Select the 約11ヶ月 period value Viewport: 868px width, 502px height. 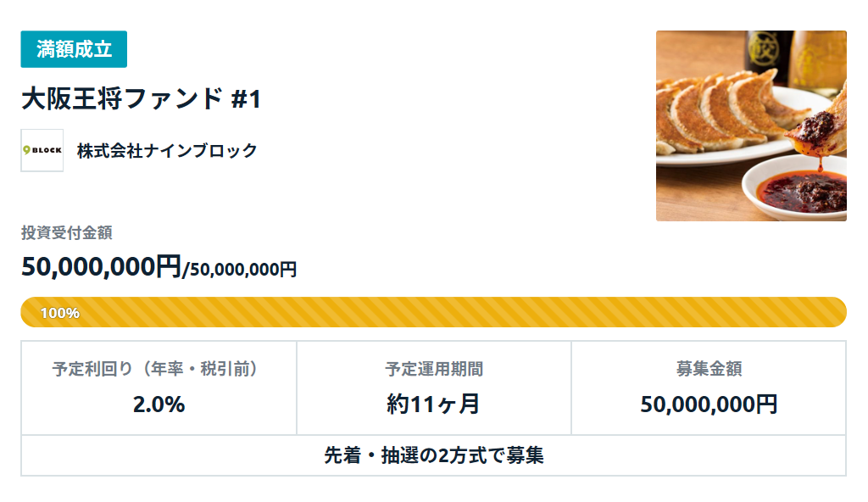[x=433, y=404]
